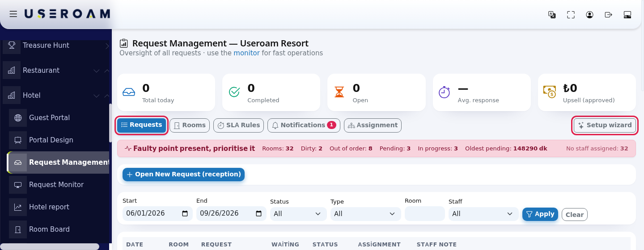Switch to the Assignment tab

pos(373,125)
